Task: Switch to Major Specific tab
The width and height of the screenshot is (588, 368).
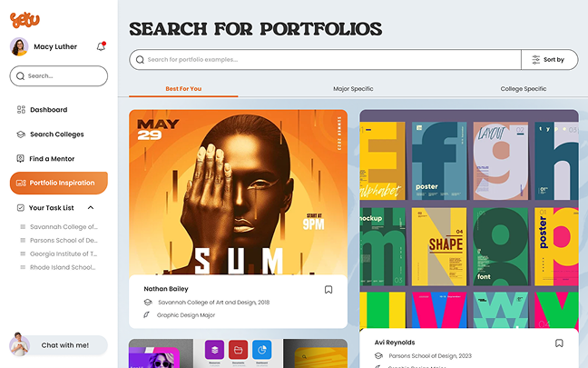Action: 353,89
